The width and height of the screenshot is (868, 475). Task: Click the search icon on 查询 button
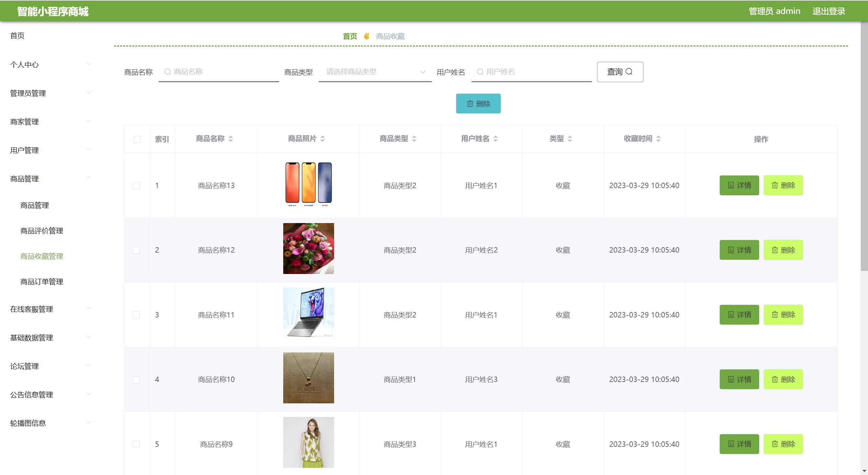(x=629, y=72)
